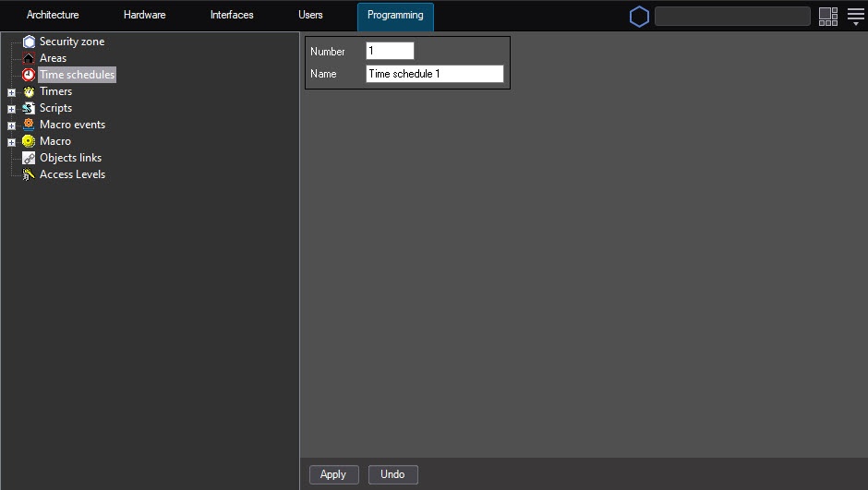
Task: Expand the Macro tree node
Action: (x=11, y=142)
